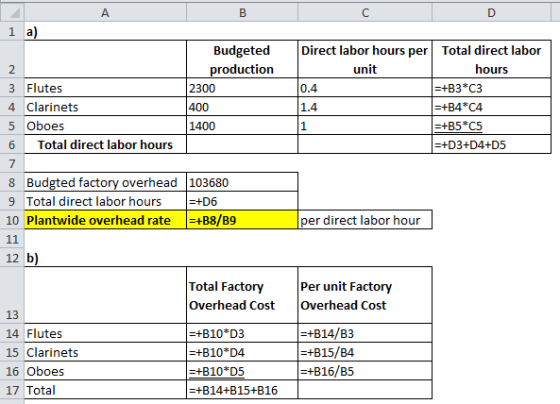Viewport: 560px width, 404px height.
Task: Click Oboes label in row 16
Action: [105, 371]
